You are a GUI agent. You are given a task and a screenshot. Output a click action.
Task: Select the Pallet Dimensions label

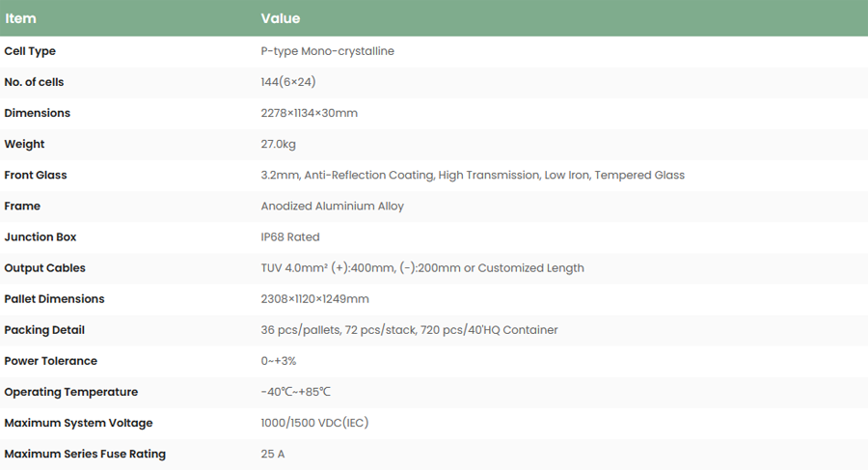coord(54,298)
